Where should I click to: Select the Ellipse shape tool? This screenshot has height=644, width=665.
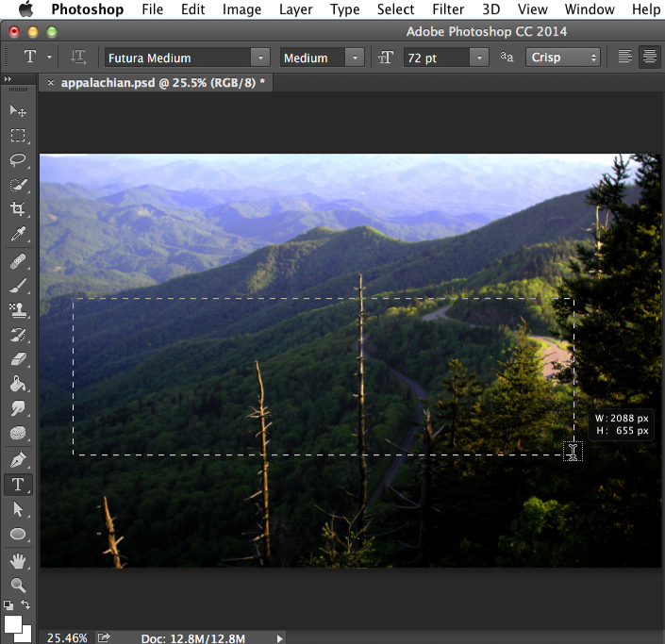[18, 534]
